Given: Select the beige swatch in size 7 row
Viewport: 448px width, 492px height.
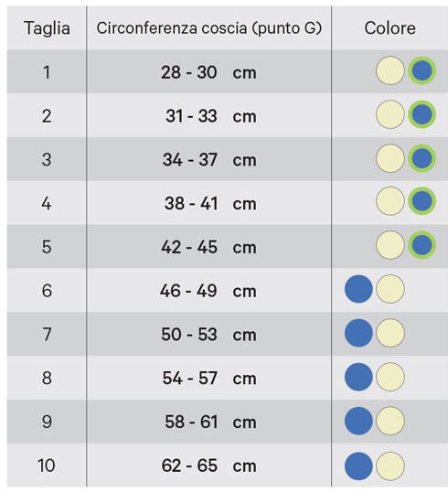Looking at the screenshot, I should [x=390, y=333].
